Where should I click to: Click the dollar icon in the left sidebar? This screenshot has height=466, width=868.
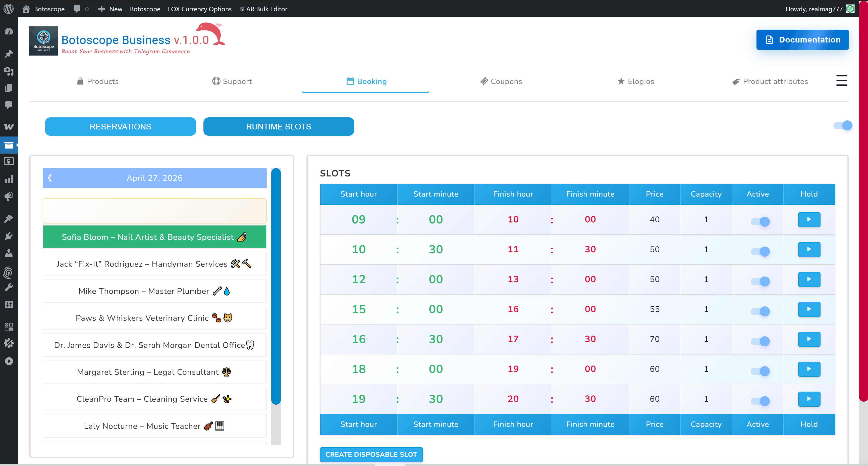point(9,162)
